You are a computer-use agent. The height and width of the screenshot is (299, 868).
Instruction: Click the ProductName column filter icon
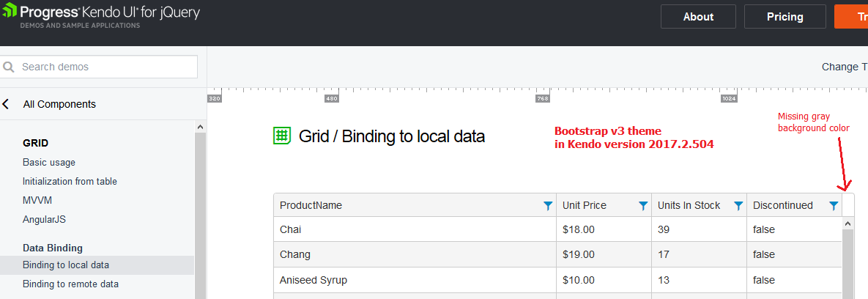(548, 206)
